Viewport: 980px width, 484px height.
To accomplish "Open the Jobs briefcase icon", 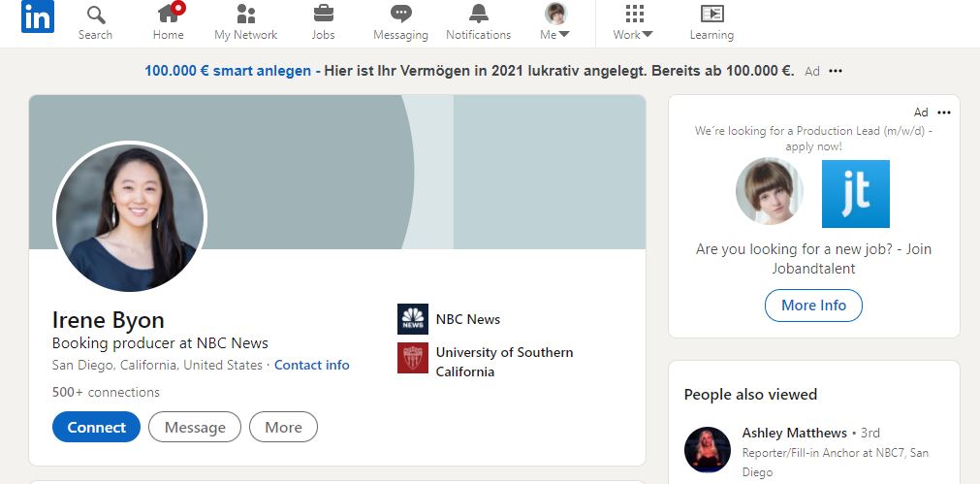I will pos(323,15).
